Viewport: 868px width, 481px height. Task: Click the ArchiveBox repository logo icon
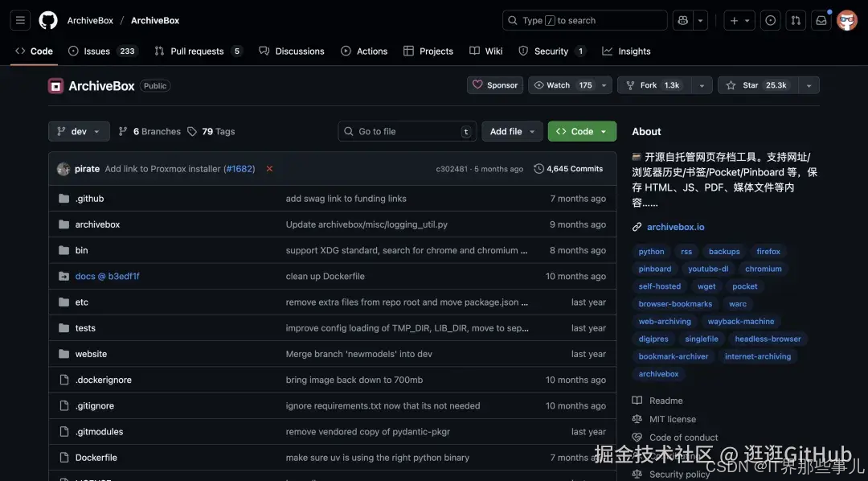(55, 86)
